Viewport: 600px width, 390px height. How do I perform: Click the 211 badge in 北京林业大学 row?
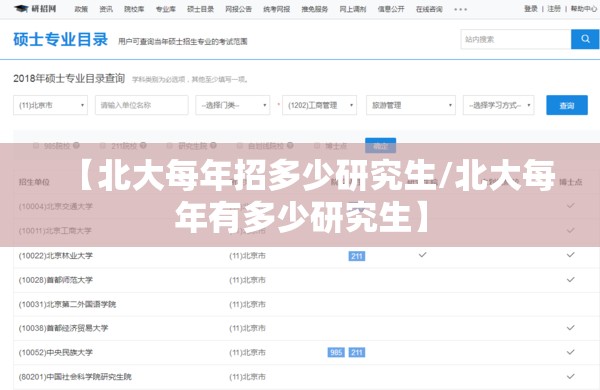tap(357, 256)
